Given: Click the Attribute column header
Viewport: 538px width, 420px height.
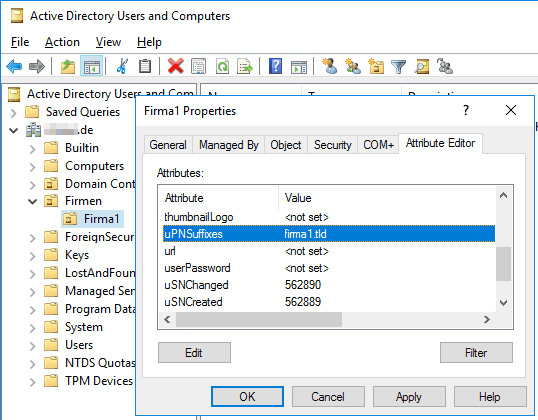Looking at the screenshot, I should click(x=220, y=198).
